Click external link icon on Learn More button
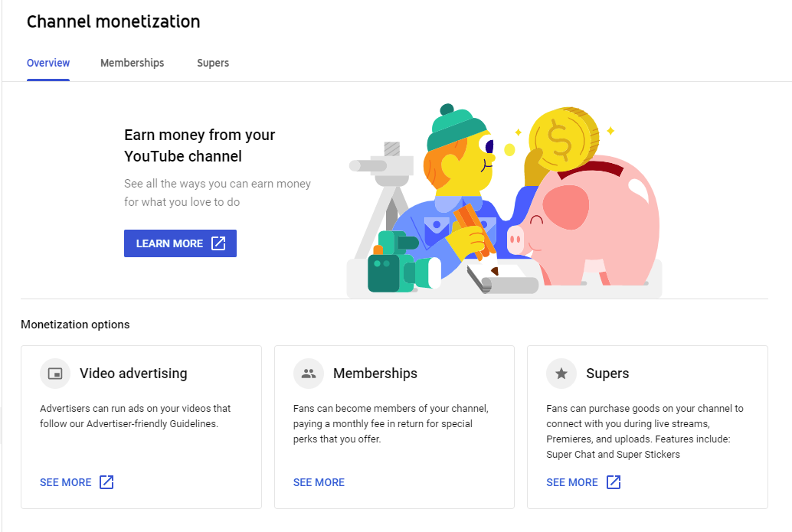The image size is (792, 532). [218, 243]
